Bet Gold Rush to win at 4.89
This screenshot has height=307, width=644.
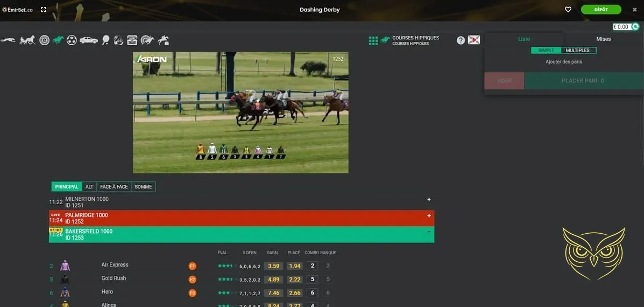coord(273,280)
